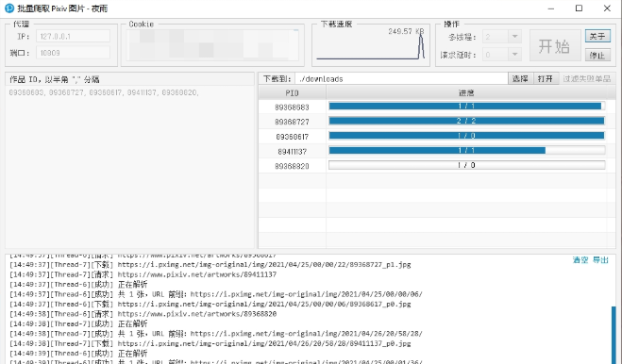Click the 清空 clear log link
622x364 pixels.
pos(580,259)
